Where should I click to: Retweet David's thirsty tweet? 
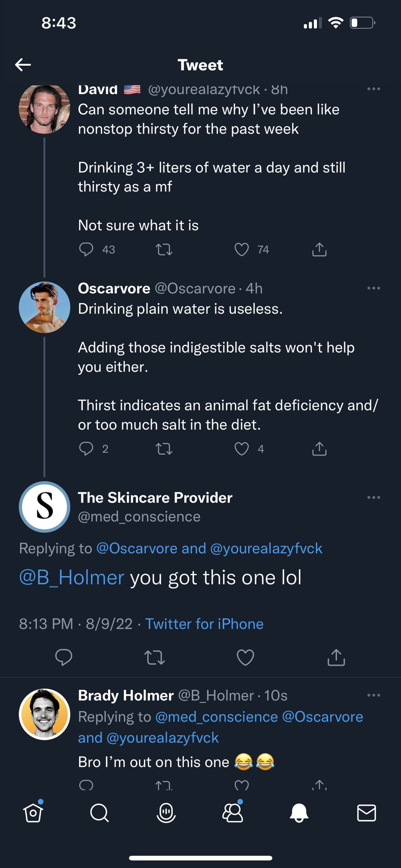pyautogui.click(x=164, y=250)
